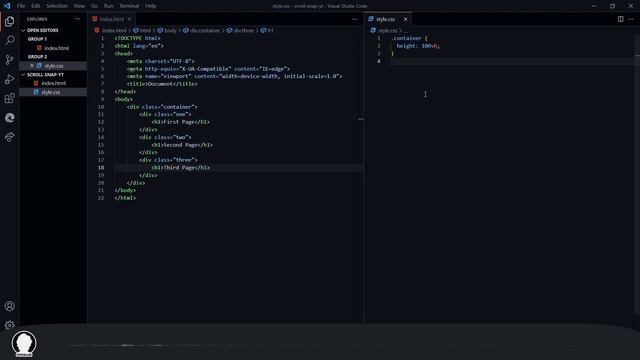
Task: Click the '<h1>Second Page</h1>' code line
Action: (x=182, y=145)
